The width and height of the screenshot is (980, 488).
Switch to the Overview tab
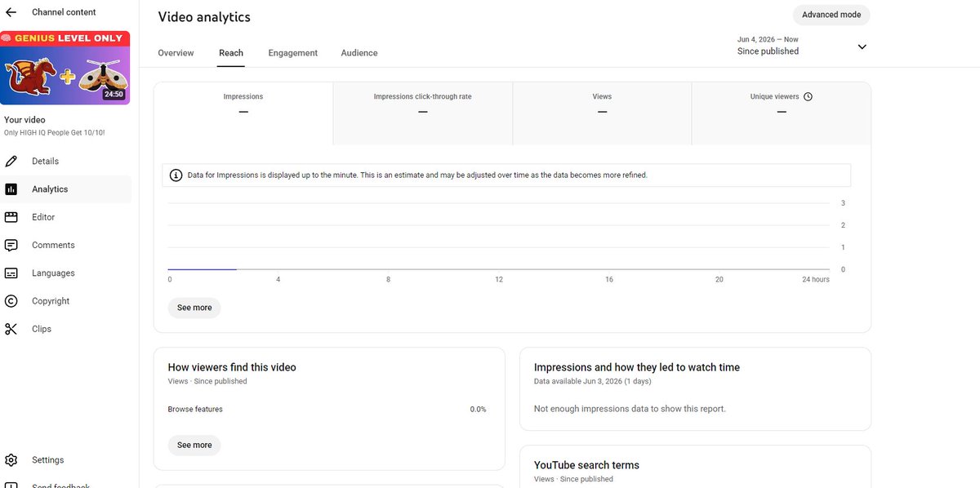(176, 53)
